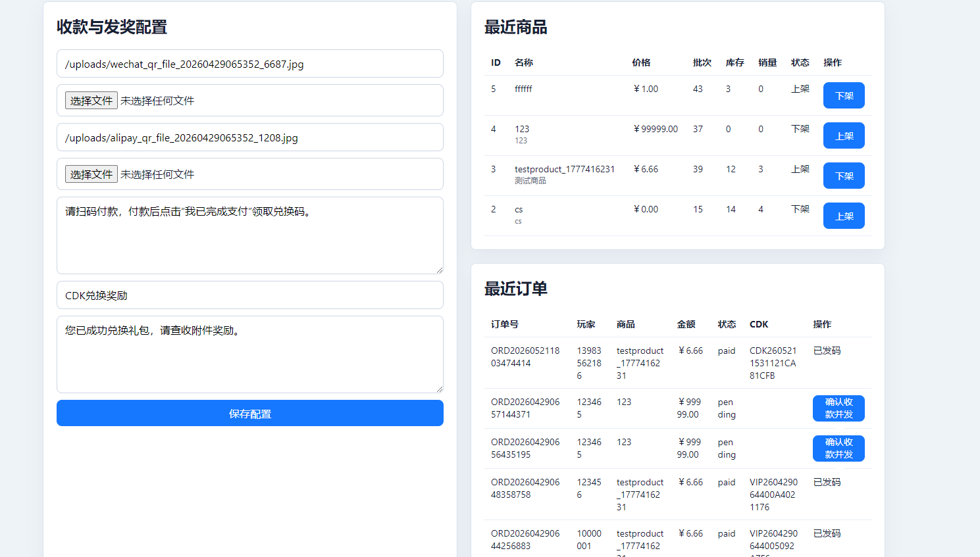Click 上架 for product cs
Image resolution: width=980 pixels, height=557 pixels.
844,216
